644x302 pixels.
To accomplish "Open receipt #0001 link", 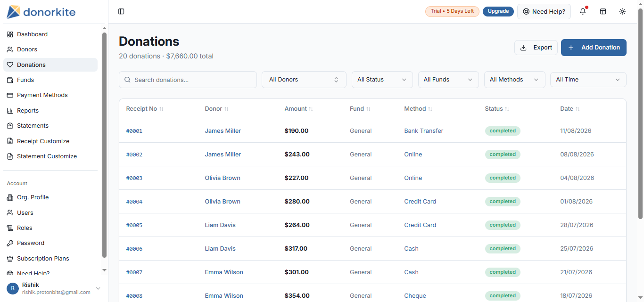I will tap(134, 131).
